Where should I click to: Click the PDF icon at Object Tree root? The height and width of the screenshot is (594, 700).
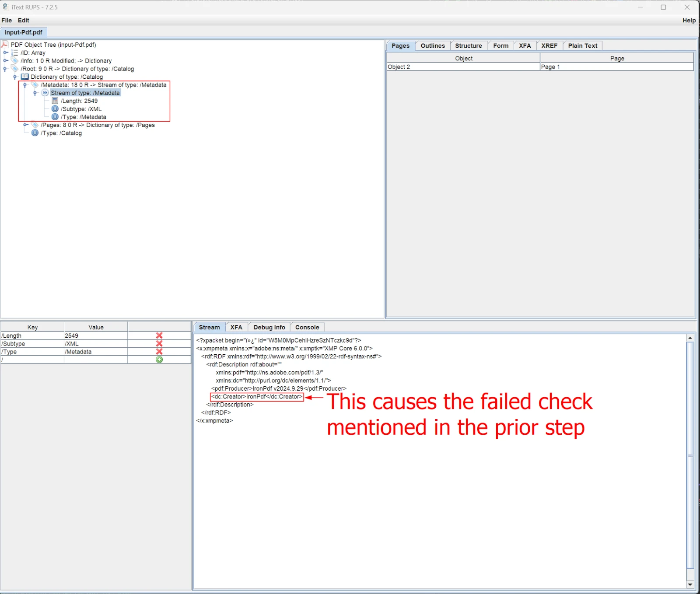click(x=5, y=45)
